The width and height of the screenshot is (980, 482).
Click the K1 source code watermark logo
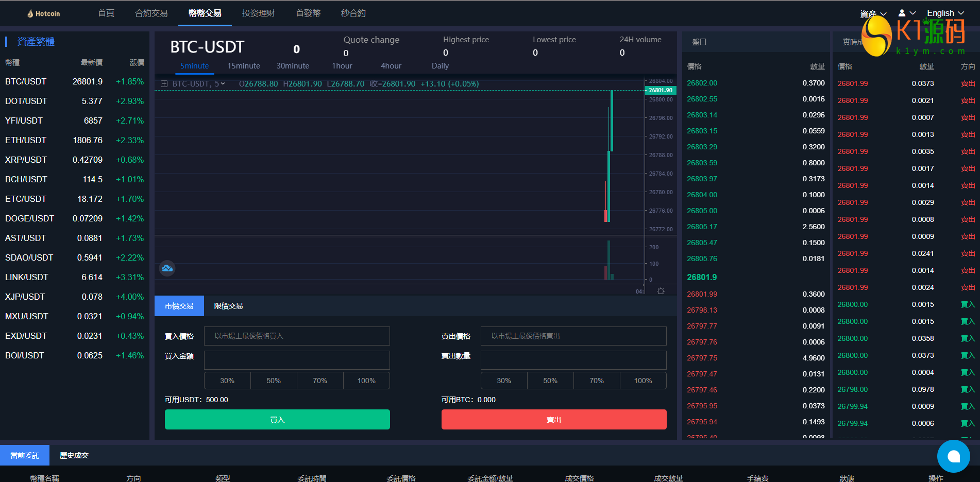tap(914, 36)
